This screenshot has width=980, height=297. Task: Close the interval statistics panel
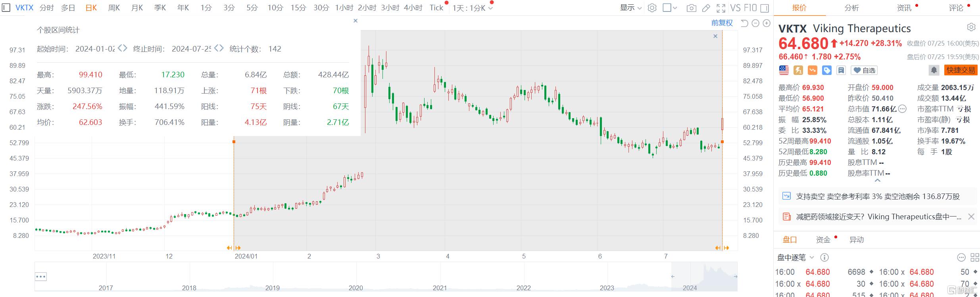pos(355,21)
